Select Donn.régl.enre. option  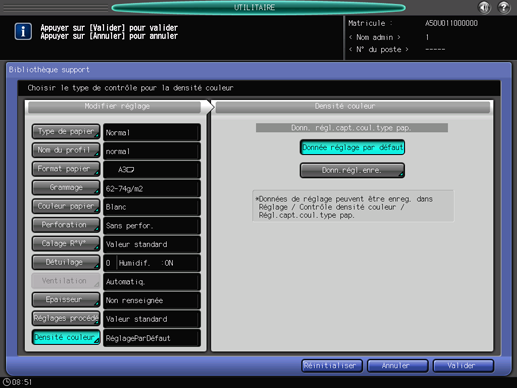[352, 170]
